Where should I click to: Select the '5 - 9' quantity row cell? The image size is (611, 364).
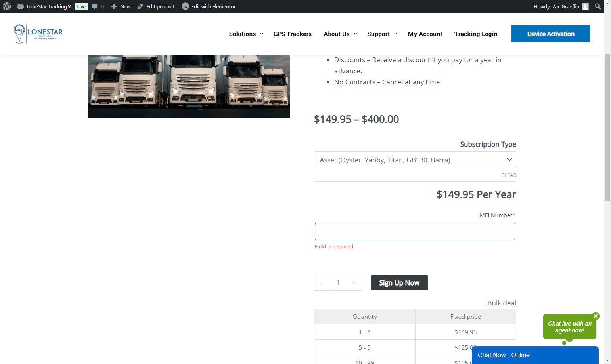tap(365, 348)
